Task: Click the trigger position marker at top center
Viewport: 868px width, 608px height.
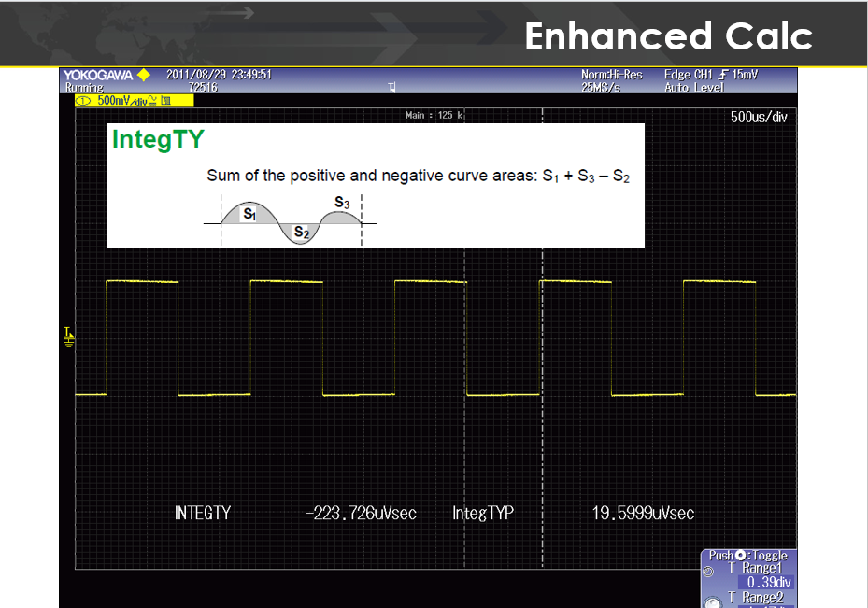Action: pyautogui.click(x=392, y=88)
